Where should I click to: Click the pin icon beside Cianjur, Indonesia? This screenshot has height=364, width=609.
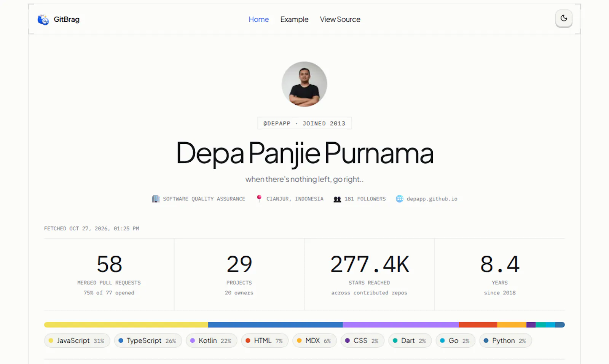point(259,199)
